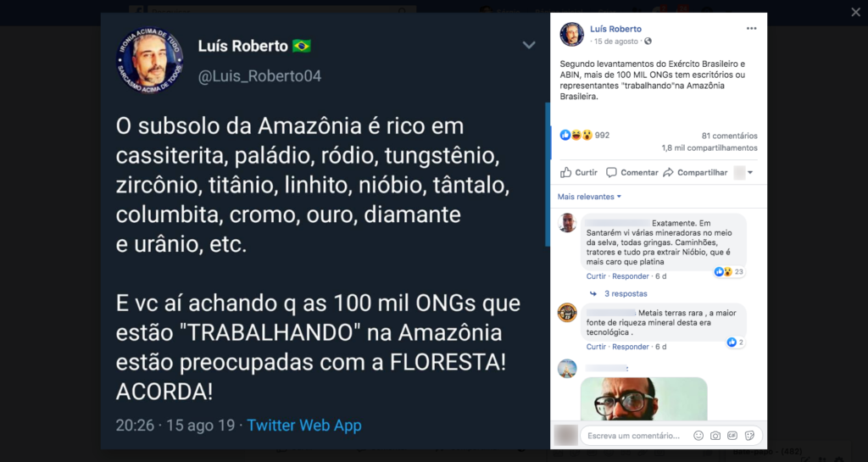The height and width of the screenshot is (462, 868).
Task: Like the 'Metais terras rara' comment
Action: [596, 347]
